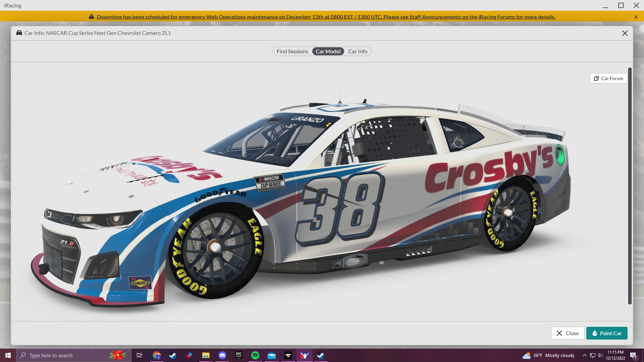Image resolution: width=644 pixels, height=362 pixels.
Task: Open Discord from the taskbar
Action: [x=222, y=355]
